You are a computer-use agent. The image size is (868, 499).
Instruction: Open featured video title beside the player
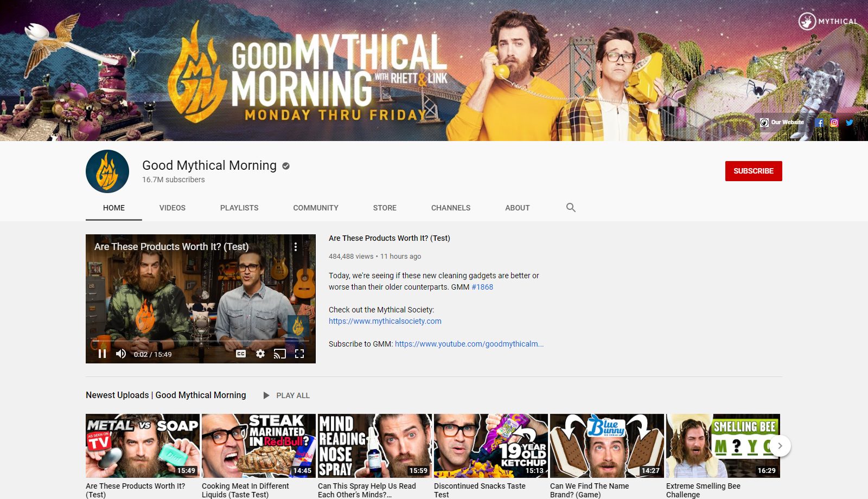point(390,238)
